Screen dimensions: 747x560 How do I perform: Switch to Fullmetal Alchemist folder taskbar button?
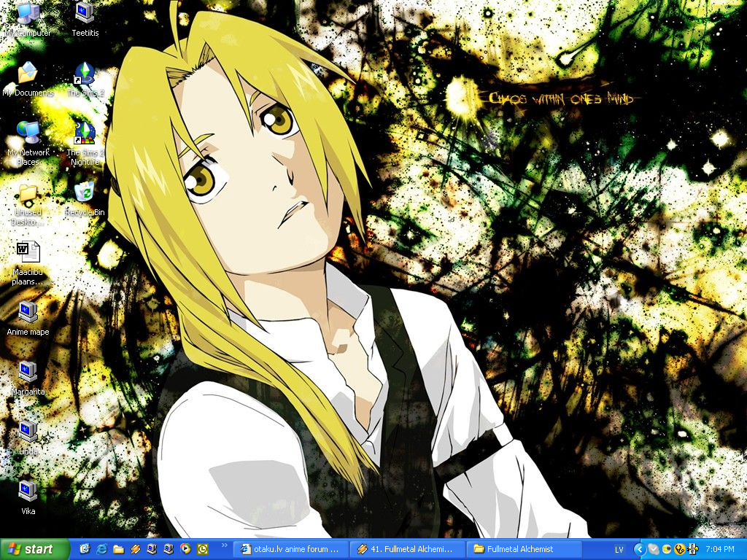(x=524, y=549)
